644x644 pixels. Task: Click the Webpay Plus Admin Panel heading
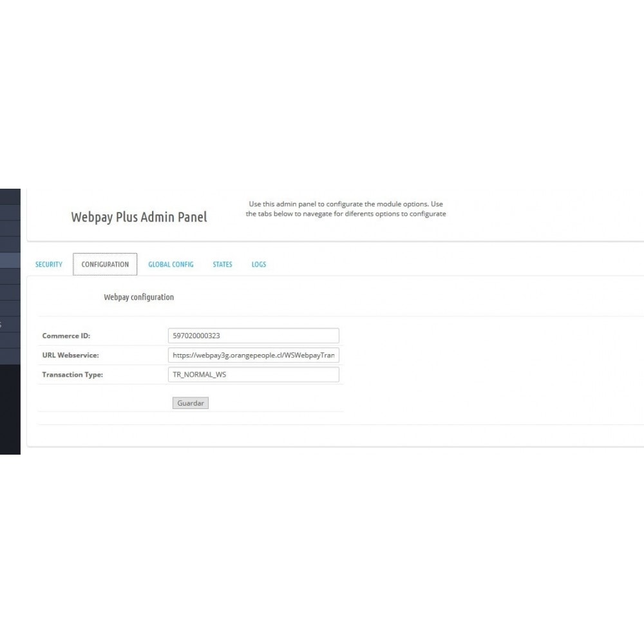pos(139,217)
